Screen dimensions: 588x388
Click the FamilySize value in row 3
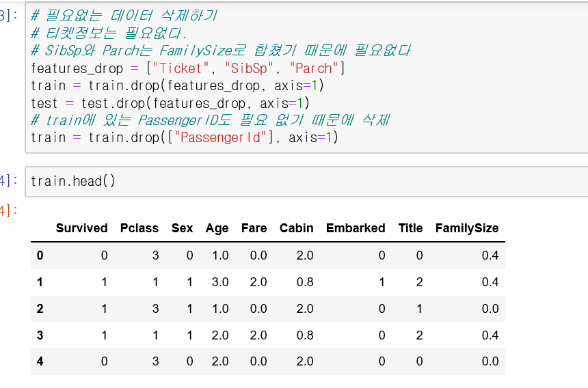(490, 335)
